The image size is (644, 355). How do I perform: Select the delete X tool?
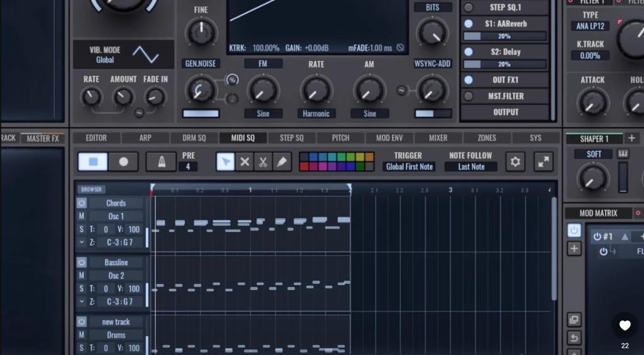[245, 161]
